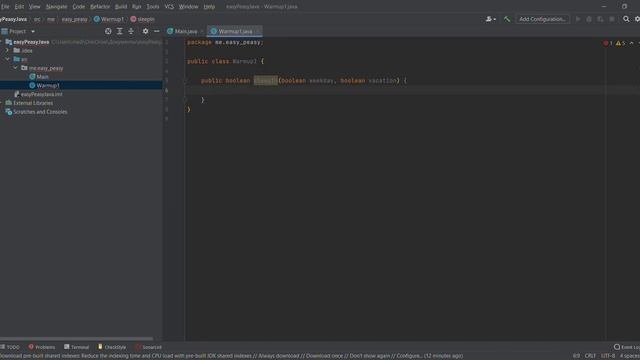Screen dimensions: 640x360
Task: Click the Expand All icon
Action: [x=120, y=31]
